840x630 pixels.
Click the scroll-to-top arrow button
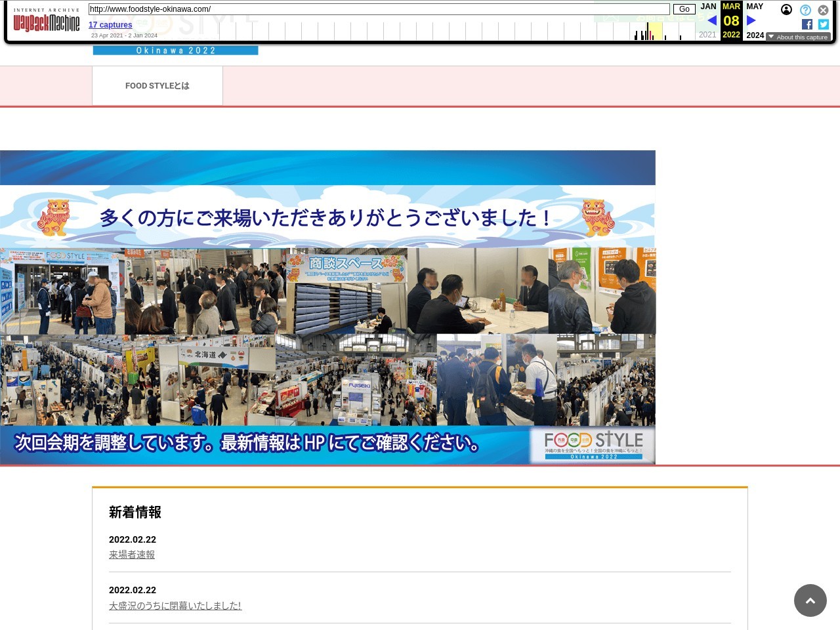coord(810,600)
